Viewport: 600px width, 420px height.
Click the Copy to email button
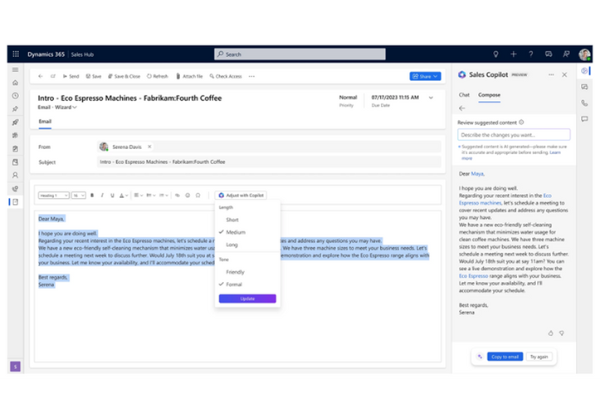(504, 356)
